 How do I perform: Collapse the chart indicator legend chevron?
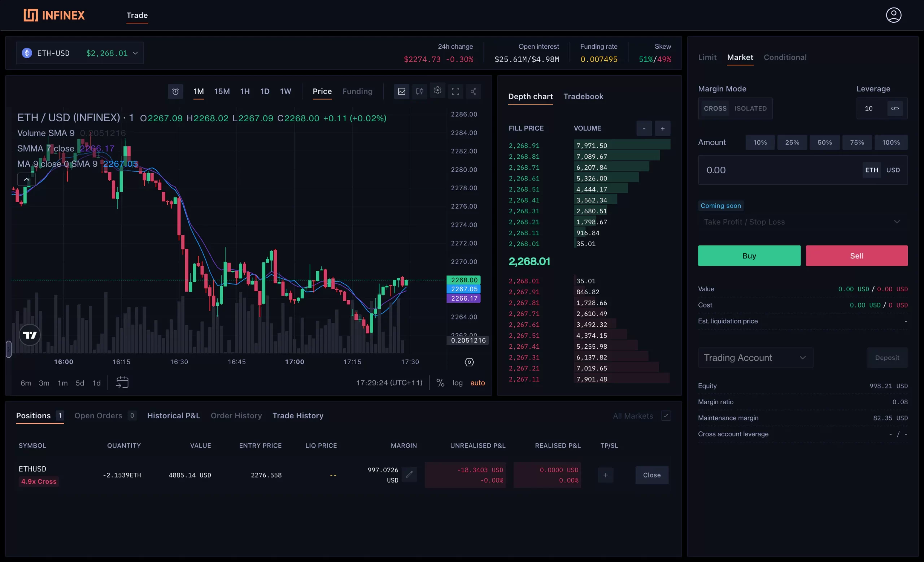click(x=26, y=180)
